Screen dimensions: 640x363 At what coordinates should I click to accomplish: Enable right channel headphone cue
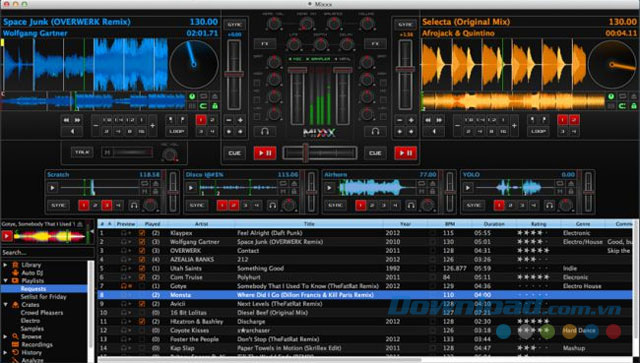pos(375,131)
